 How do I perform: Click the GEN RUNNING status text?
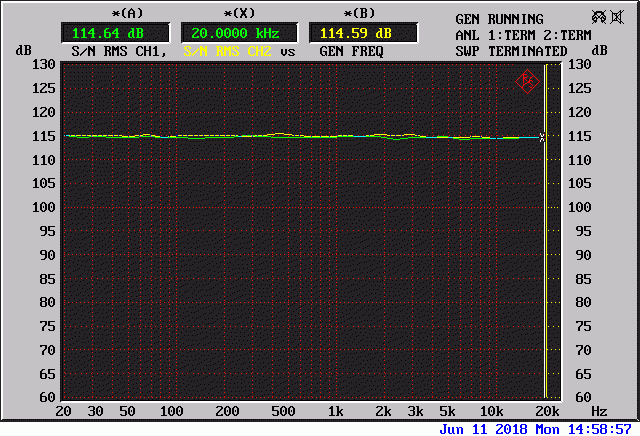tap(500, 19)
